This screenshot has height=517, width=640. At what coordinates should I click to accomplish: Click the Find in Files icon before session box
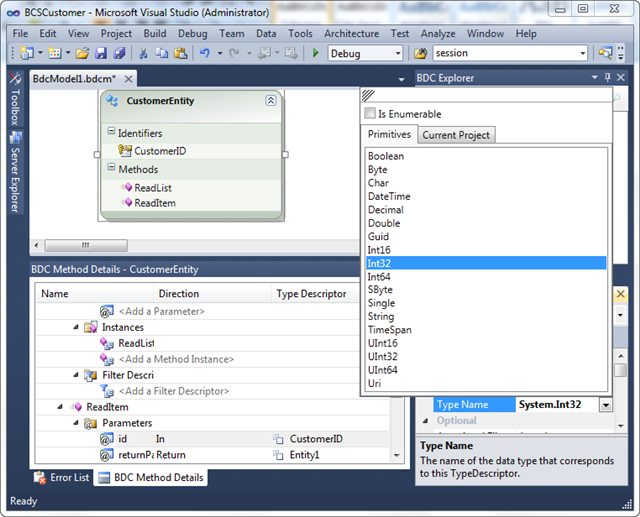[420, 53]
